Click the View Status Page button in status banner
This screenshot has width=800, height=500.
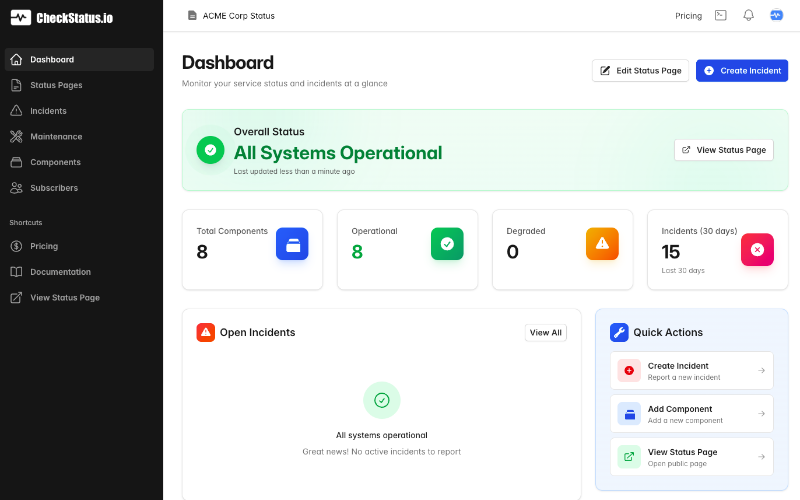click(723, 150)
